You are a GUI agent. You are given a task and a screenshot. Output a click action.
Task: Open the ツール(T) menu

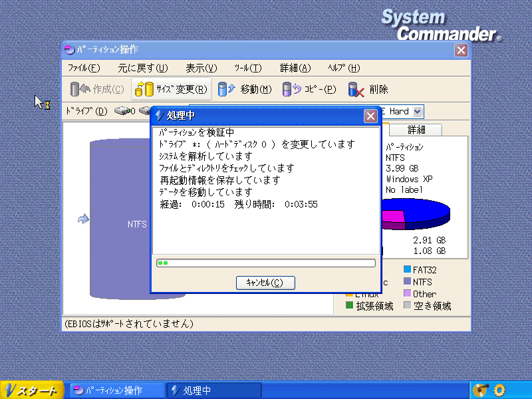click(x=248, y=68)
